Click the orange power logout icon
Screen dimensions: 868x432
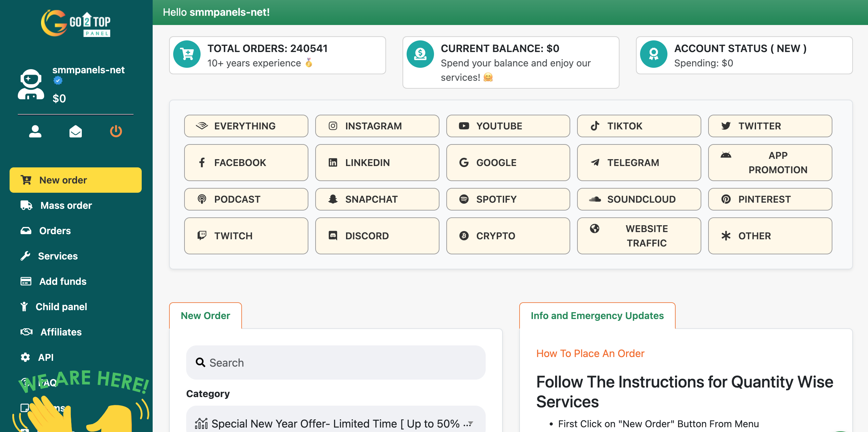pyautogui.click(x=116, y=131)
